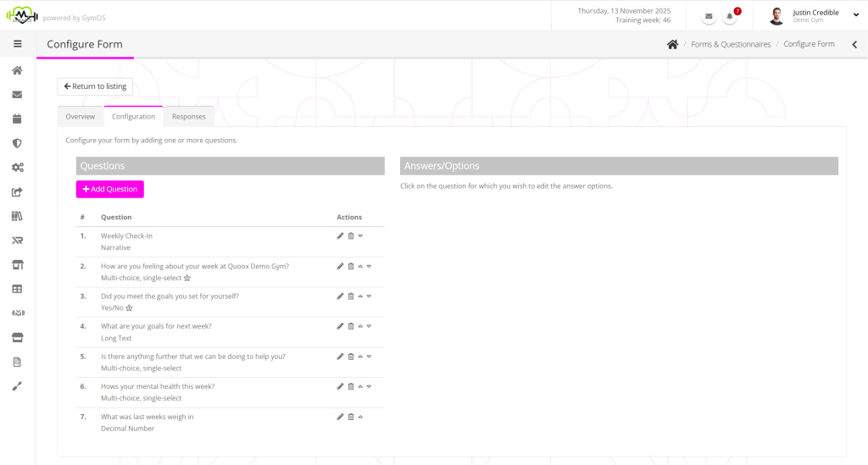The image size is (868, 465).
Task: Open the Overview tab
Action: click(x=81, y=117)
